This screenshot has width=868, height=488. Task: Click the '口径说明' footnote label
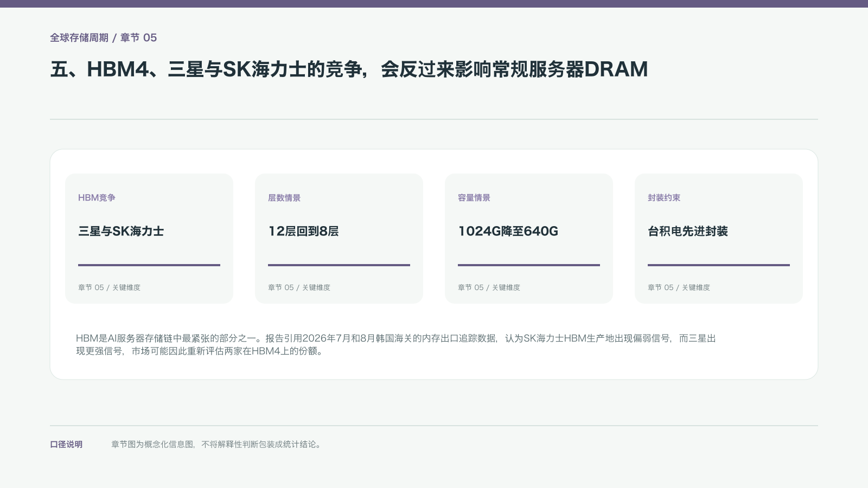pos(66,444)
